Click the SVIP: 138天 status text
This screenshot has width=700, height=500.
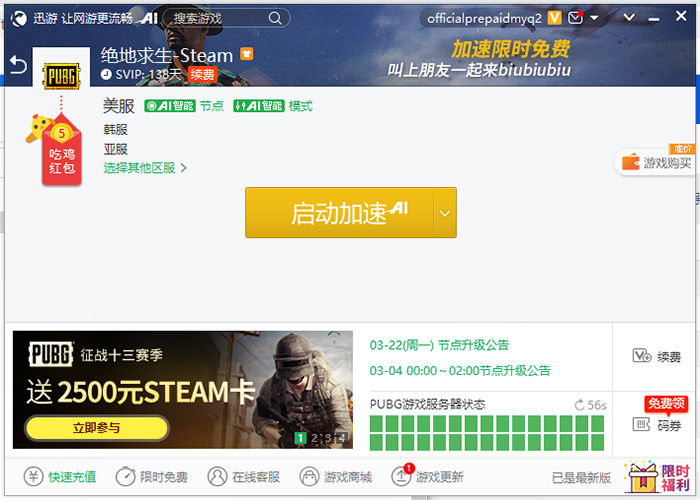click(x=148, y=74)
